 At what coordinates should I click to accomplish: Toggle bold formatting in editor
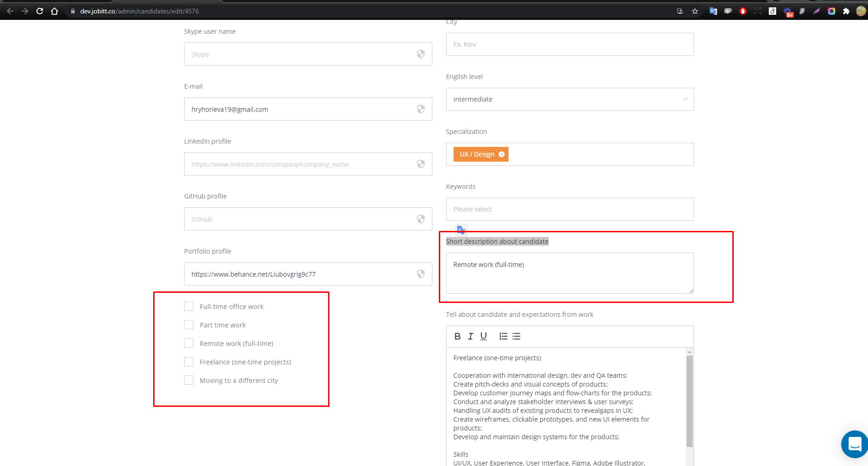457,336
